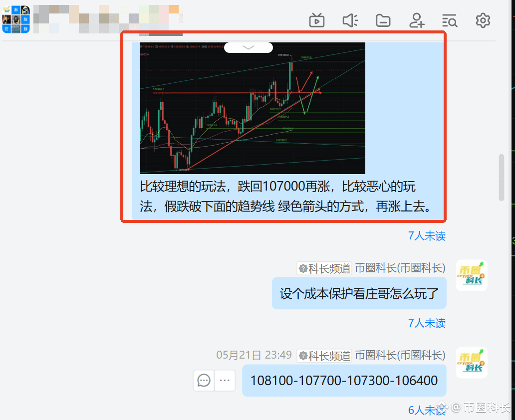Open the group files folder icon
This screenshot has width=515, height=420.
(x=383, y=20)
